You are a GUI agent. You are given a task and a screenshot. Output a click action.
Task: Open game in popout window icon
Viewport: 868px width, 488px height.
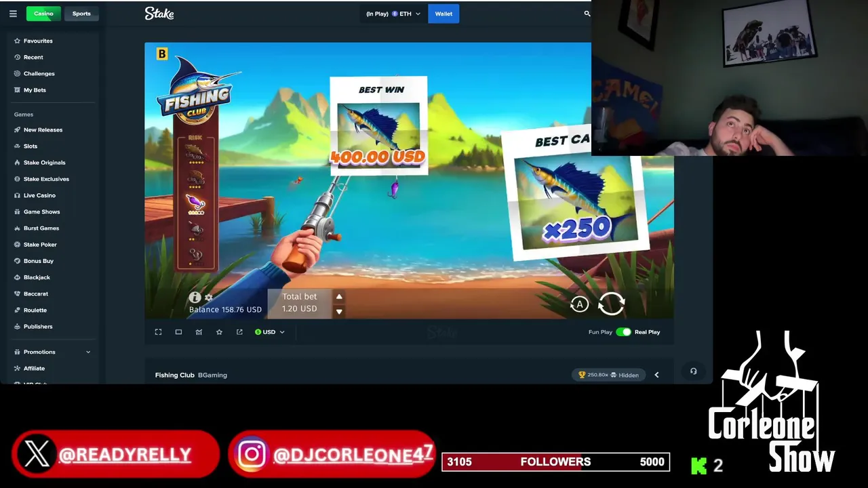239,332
